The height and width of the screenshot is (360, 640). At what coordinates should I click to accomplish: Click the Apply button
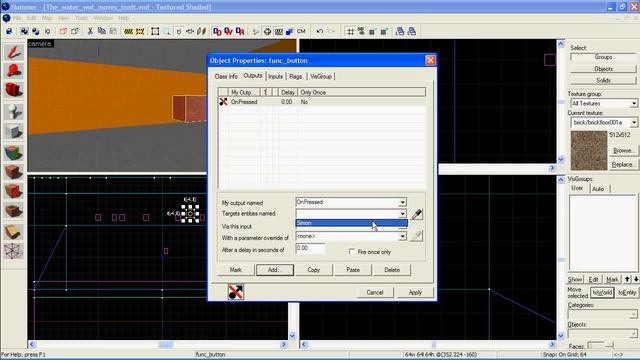pos(415,292)
